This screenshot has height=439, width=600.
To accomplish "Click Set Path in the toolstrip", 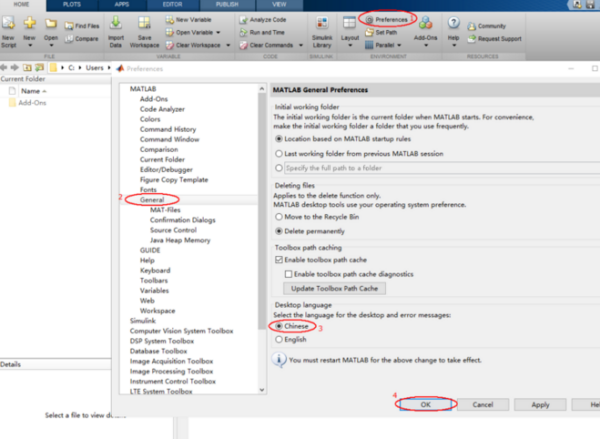I will (x=381, y=33).
